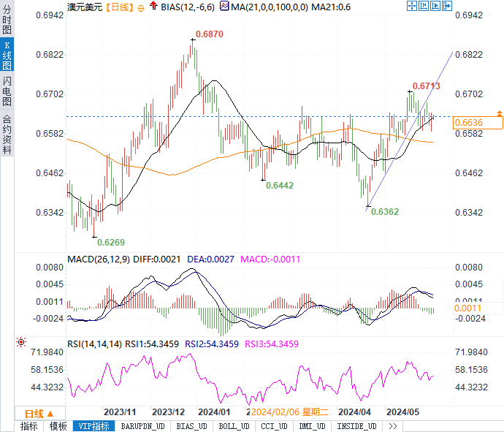Click the crosshair cursor icon in the top-right toolbar
The width and height of the screenshot is (504, 432).
pos(412,6)
